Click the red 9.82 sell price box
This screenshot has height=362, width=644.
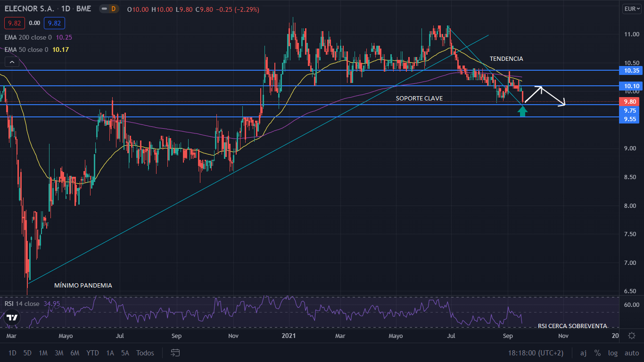coord(14,23)
